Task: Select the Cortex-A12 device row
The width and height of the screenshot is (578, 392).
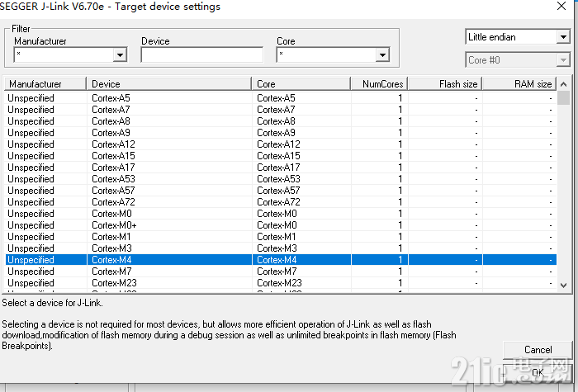Action: pos(281,144)
